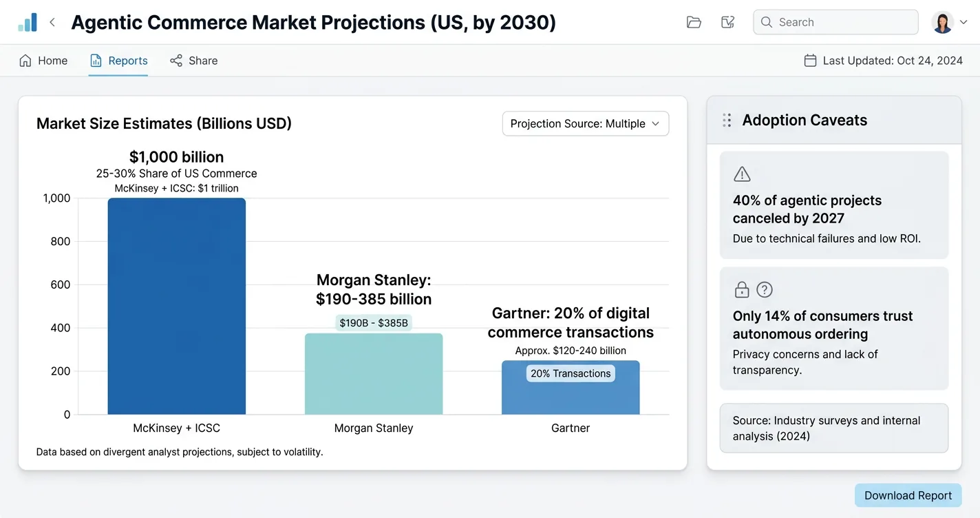
Task: Click the McKinsey + ICSC axis label
Action: click(x=176, y=428)
